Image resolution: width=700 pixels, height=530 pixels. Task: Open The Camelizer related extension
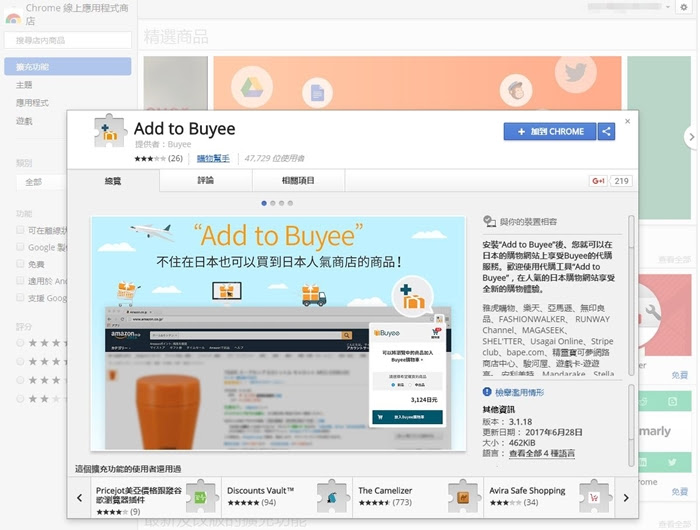click(x=418, y=497)
